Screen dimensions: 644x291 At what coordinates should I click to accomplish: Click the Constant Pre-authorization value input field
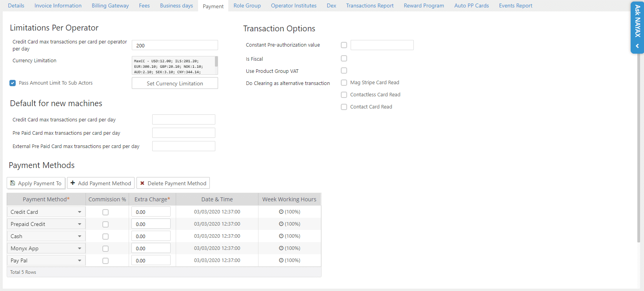[382, 45]
